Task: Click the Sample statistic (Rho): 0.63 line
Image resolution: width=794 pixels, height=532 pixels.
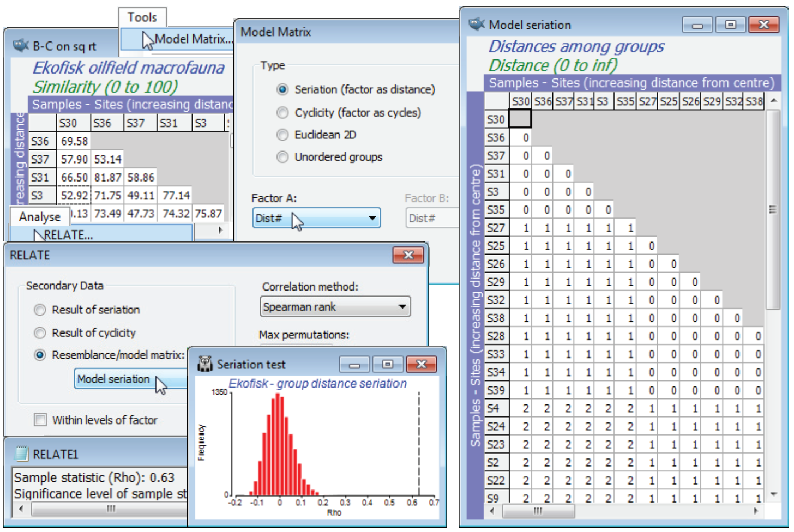Action: click(94, 477)
